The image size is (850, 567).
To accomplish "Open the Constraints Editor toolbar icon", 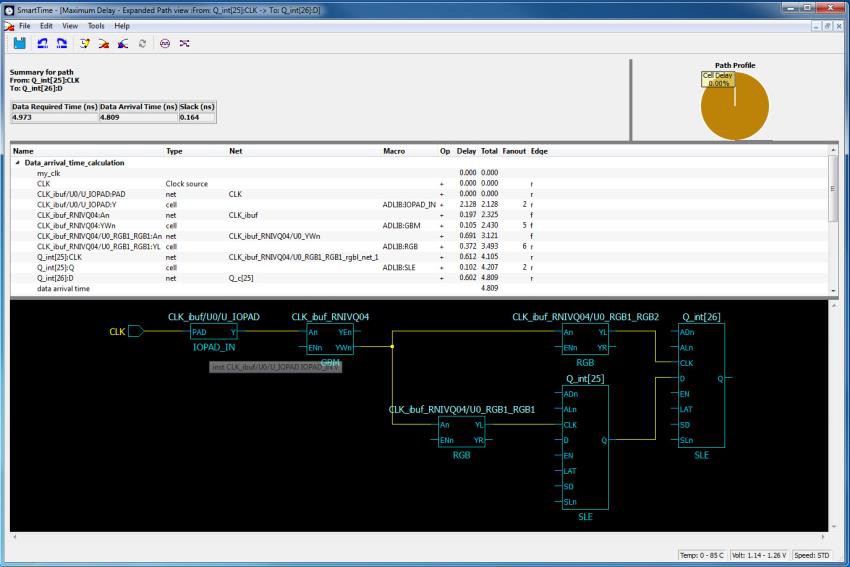I will click(x=85, y=43).
